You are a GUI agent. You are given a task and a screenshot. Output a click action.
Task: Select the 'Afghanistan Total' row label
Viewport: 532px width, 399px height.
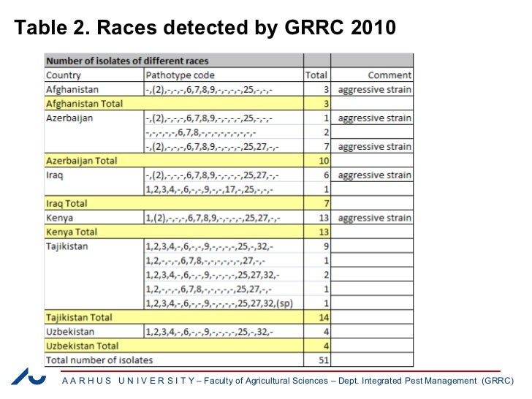point(85,104)
